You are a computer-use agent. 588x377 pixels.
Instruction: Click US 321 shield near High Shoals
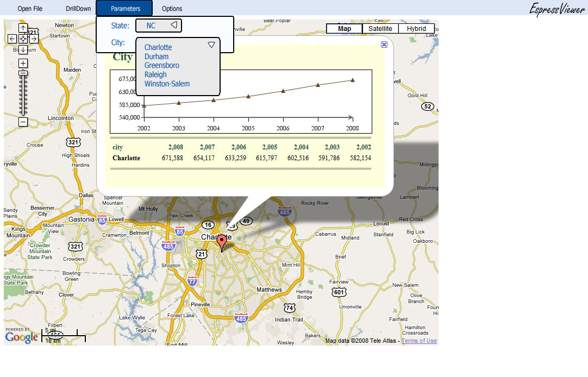pos(73,142)
